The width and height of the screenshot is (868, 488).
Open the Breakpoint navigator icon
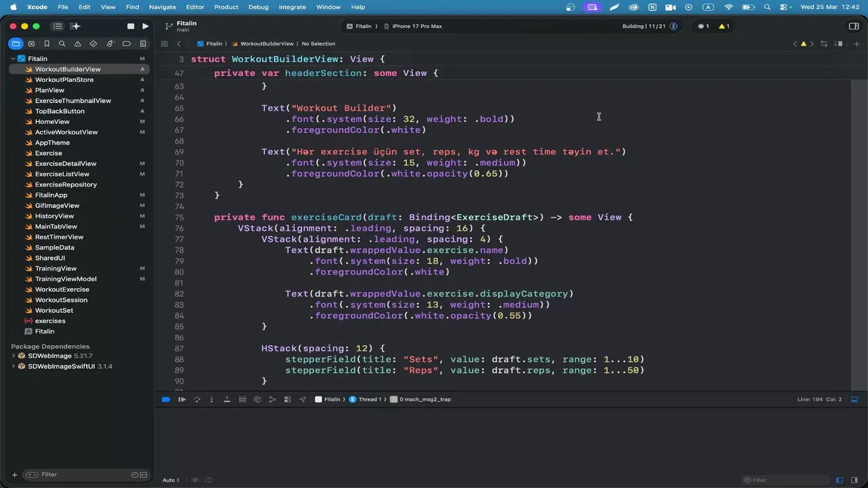coord(127,43)
